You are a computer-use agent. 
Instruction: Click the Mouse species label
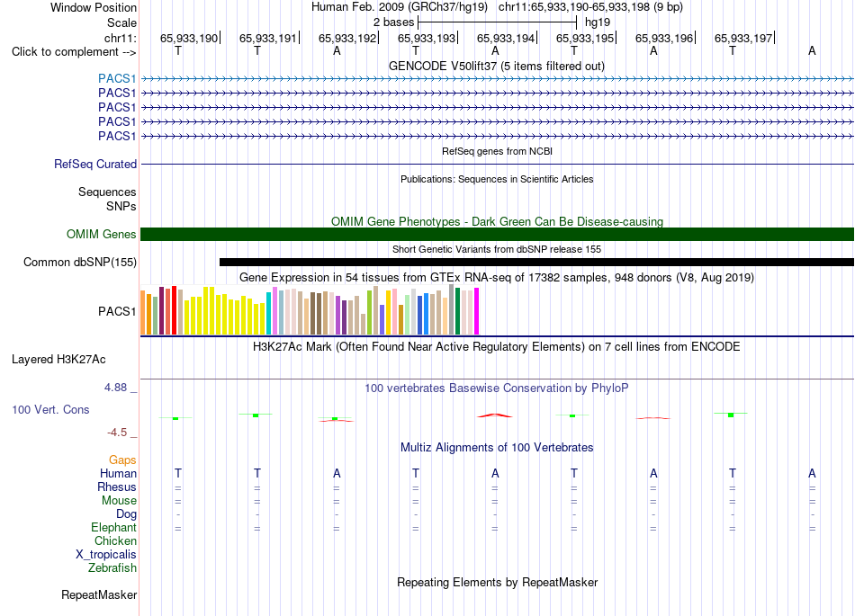click(119, 501)
